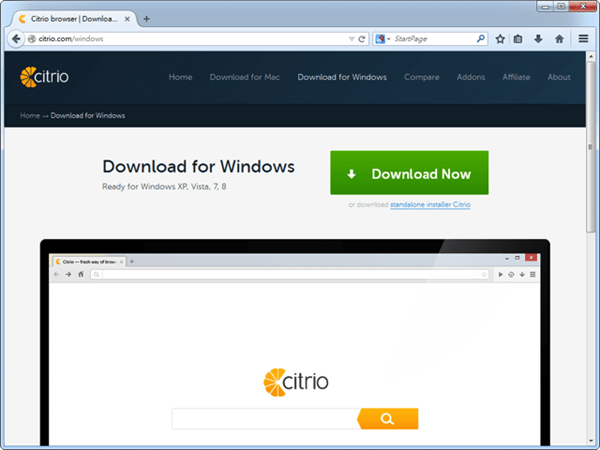Close the Citrio browser tab
Screen dimensions: 600x450
[x=127, y=19]
